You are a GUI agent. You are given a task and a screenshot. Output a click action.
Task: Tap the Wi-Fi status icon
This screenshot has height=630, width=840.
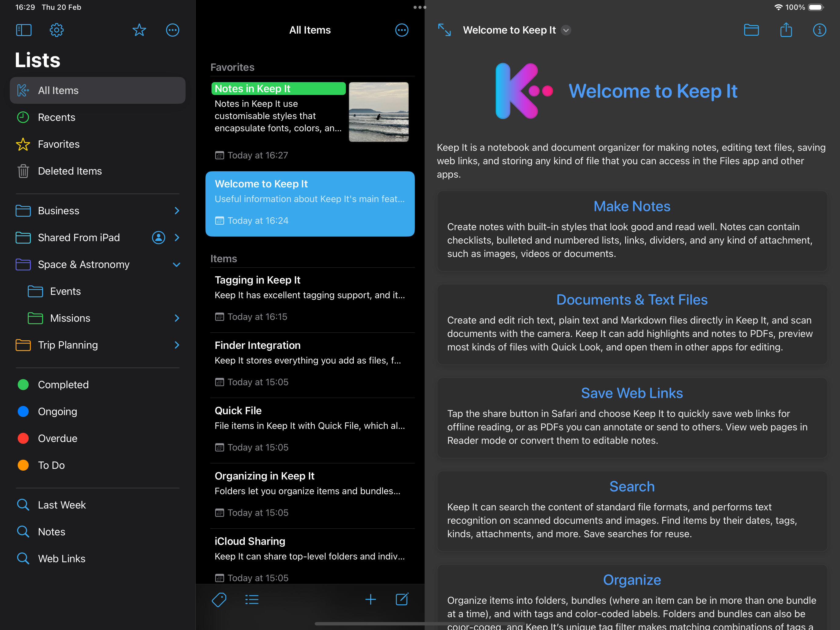(x=778, y=7)
